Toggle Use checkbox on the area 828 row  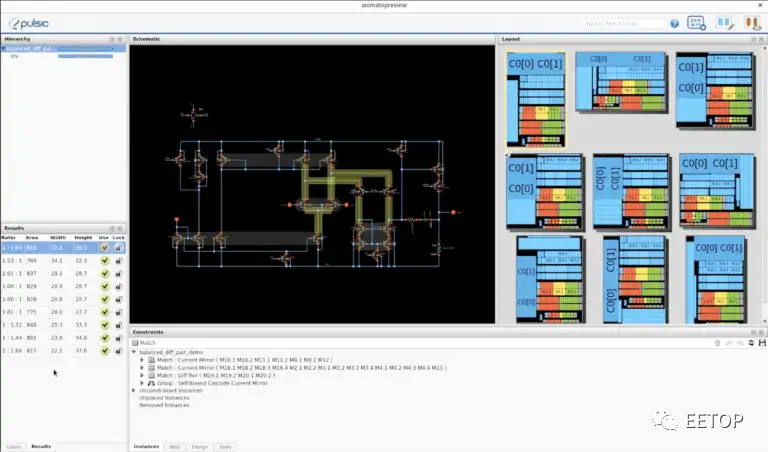click(104, 299)
